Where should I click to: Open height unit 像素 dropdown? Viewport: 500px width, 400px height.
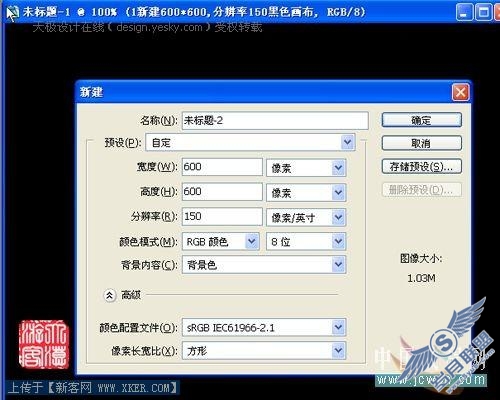click(x=306, y=192)
